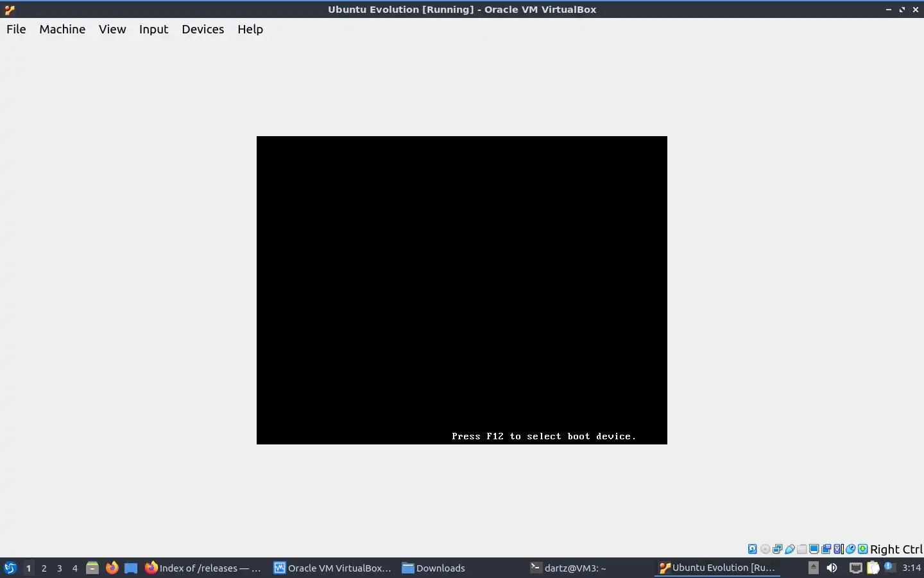Open the network connection tray icon
The image size is (924, 578).
pyautogui.click(x=855, y=568)
